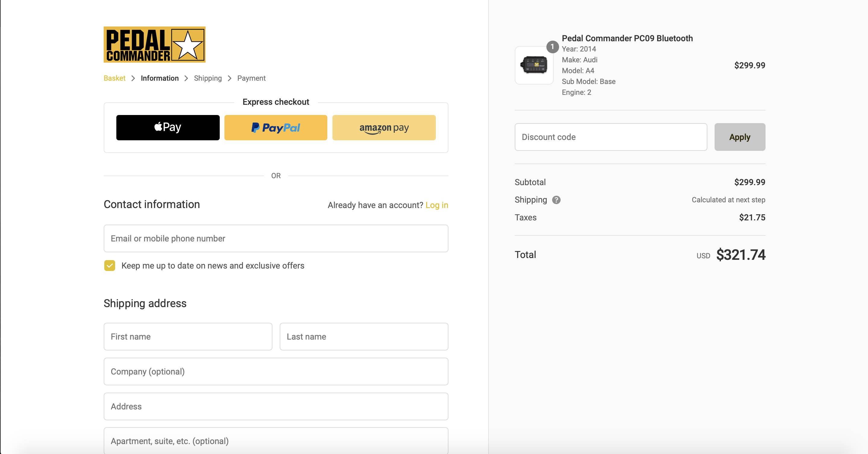This screenshot has width=868, height=454.
Task: Click the Calculated at next step text
Action: coord(728,200)
